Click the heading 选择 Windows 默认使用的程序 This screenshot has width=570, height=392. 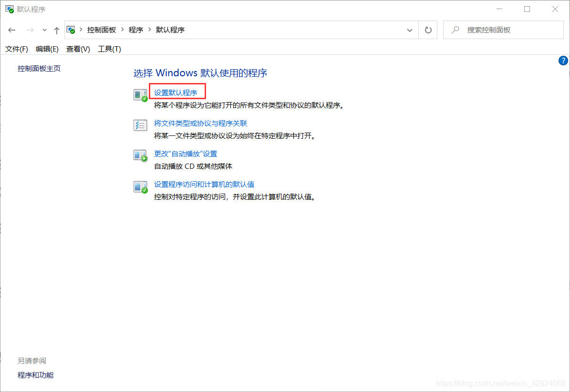click(200, 72)
